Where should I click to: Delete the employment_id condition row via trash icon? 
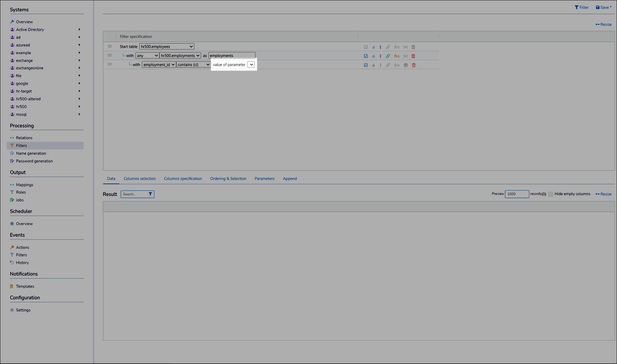(414, 65)
